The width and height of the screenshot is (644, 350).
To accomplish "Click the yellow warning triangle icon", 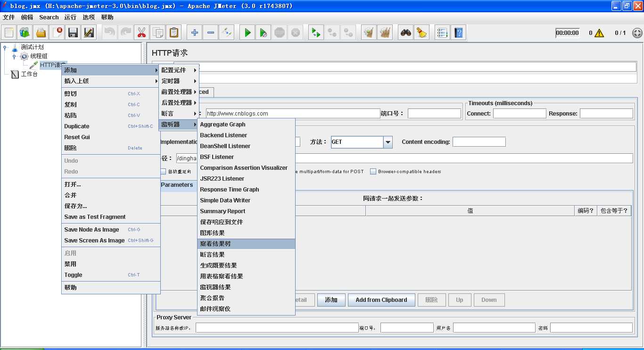I will pos(599,33).
